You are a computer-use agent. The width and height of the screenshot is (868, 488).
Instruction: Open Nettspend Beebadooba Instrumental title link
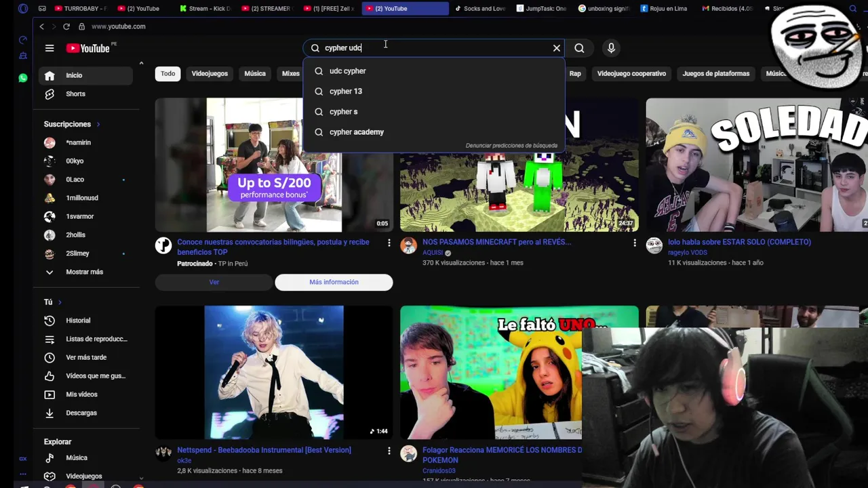point(264,450)
